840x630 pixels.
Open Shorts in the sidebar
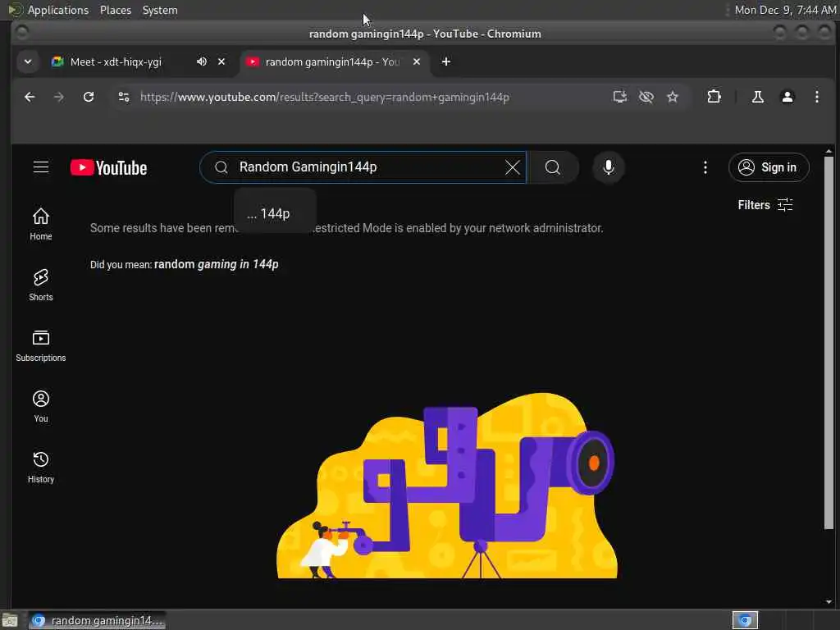click(x=41, y=285)
